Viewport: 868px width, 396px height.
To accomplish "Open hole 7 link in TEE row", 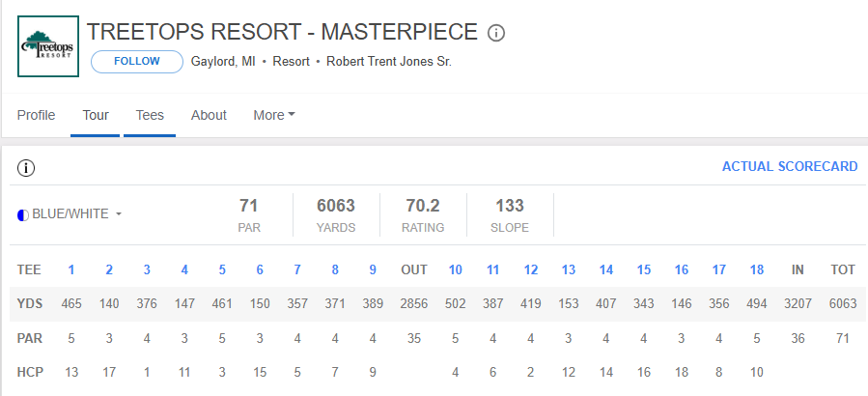I will point(297,269).
